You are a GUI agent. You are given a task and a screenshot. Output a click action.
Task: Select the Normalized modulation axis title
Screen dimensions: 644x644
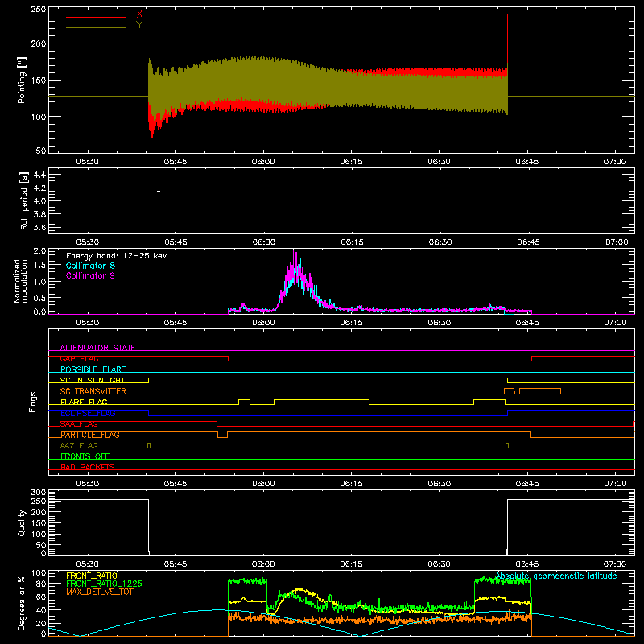pos(21,281)
